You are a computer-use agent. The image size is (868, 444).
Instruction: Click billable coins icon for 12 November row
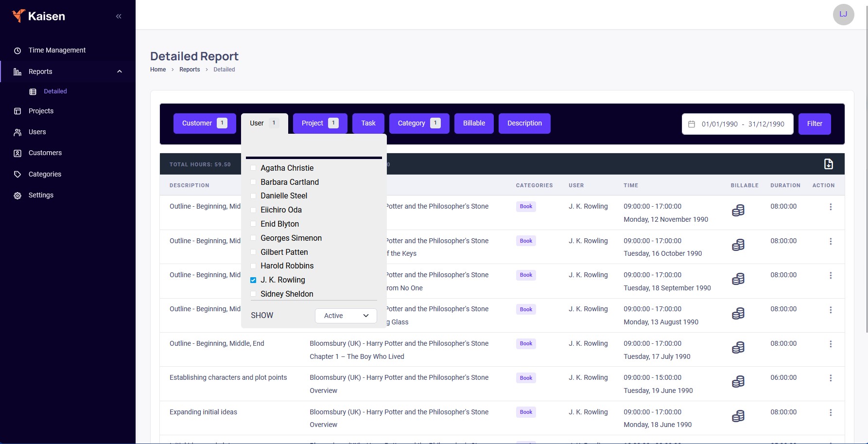(x=738, y=210)
